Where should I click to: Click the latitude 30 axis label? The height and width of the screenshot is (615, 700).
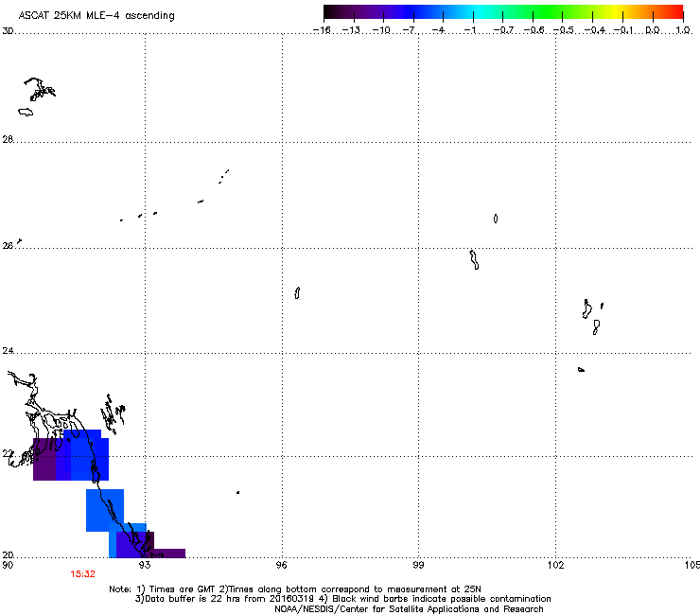(8, 31)
